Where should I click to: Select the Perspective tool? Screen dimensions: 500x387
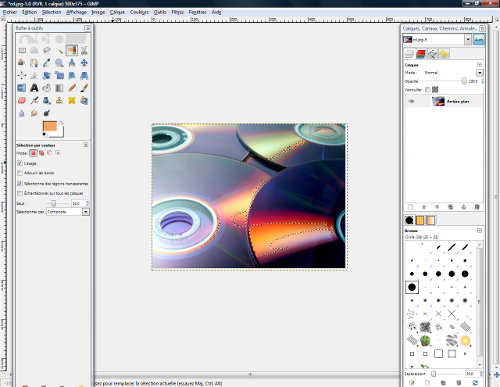[84, 75]
